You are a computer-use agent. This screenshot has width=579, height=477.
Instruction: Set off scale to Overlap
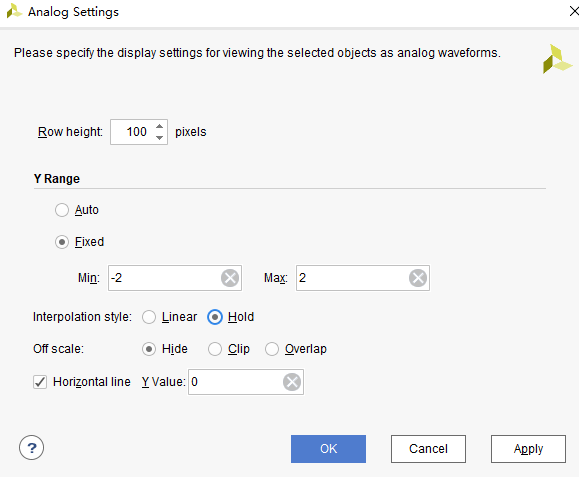tap(272, 349)
